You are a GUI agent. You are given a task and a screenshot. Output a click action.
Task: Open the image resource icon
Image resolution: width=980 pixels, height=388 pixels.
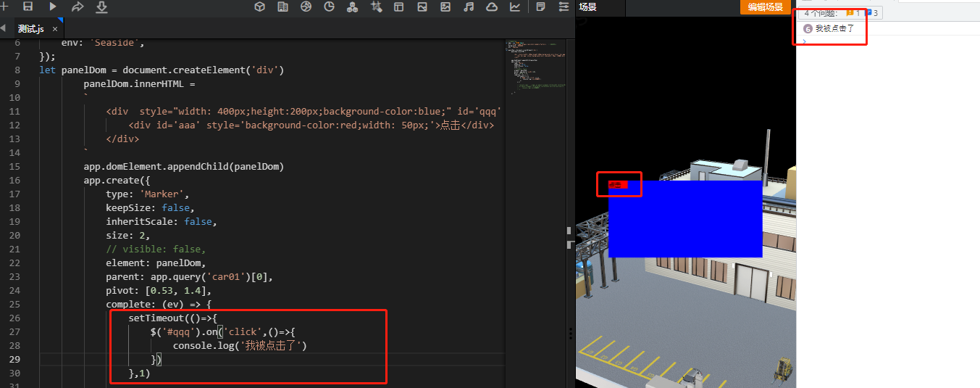(422, 7)
